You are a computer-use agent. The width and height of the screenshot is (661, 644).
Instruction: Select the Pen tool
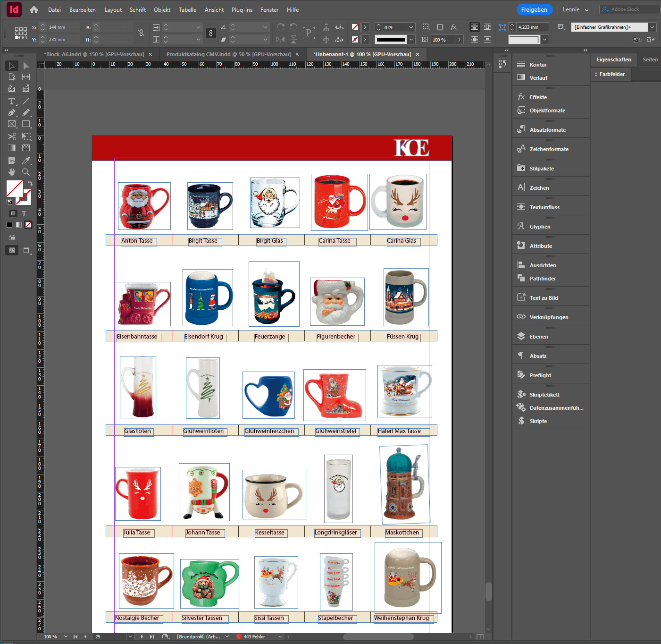pos(12,113)
